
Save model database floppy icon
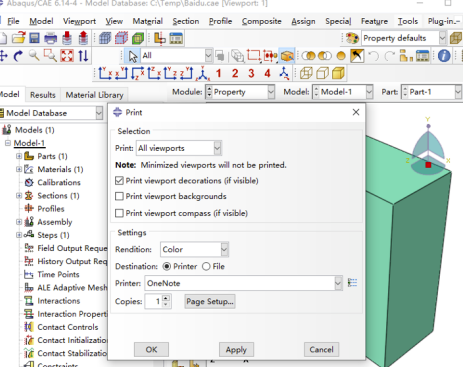pos(34,38)
